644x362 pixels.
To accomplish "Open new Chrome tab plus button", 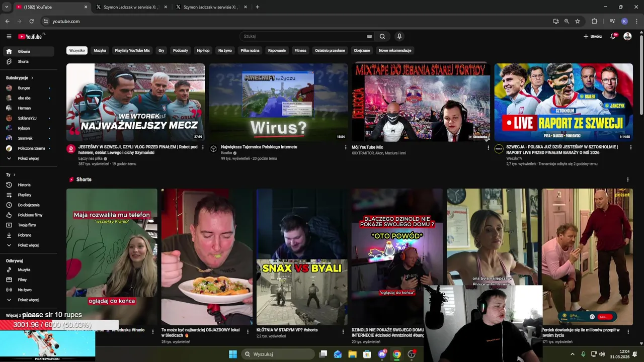I will click(258, 7).
